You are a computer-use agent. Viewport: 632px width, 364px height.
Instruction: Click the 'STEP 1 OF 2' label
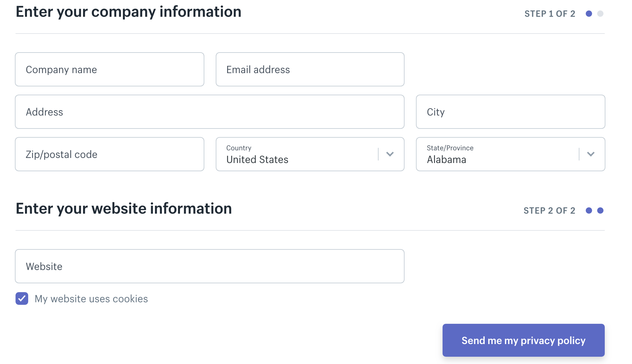click(550, 13)
